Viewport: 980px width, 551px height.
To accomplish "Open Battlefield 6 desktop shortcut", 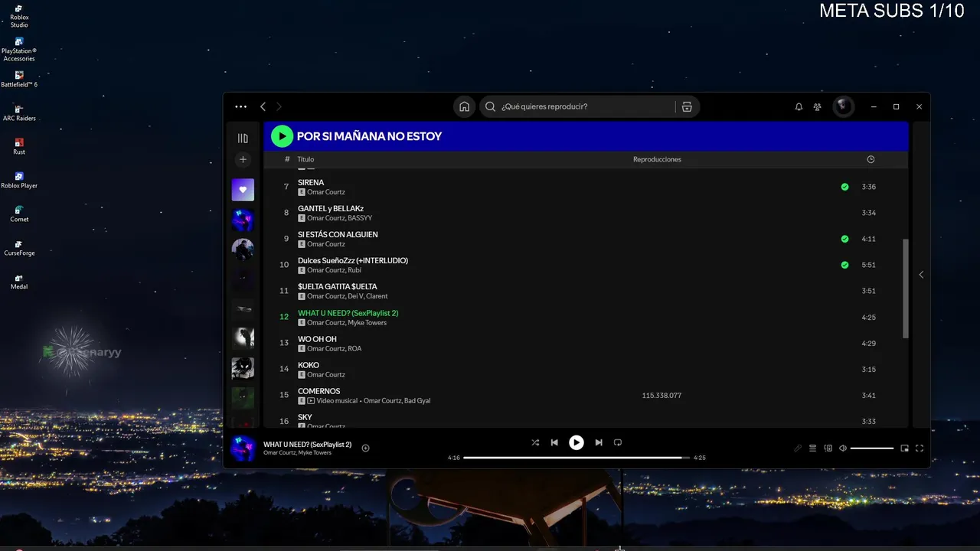I will [19, 80].
